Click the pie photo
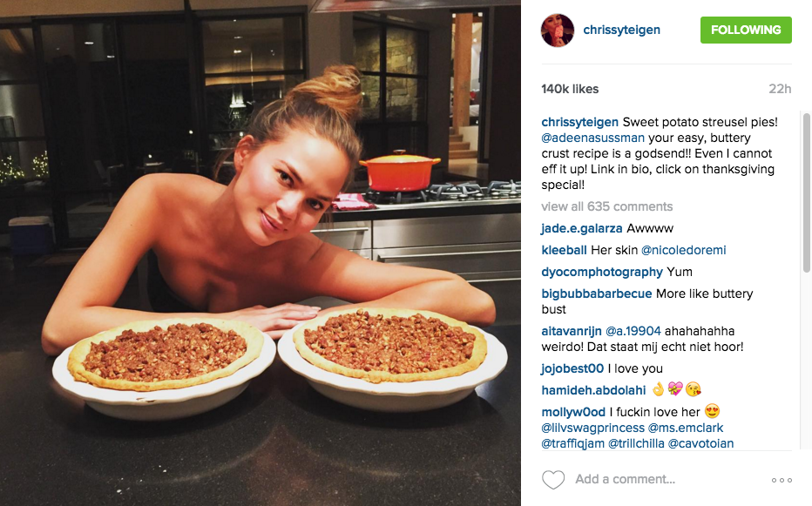This screenshot has height=506, width=812. pos(260,253)
